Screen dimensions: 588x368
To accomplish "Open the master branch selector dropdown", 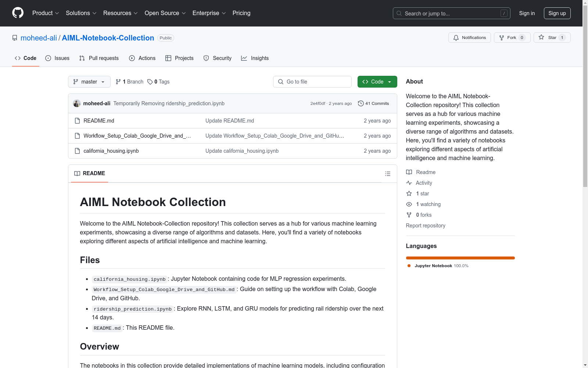I will coord(89,82).
